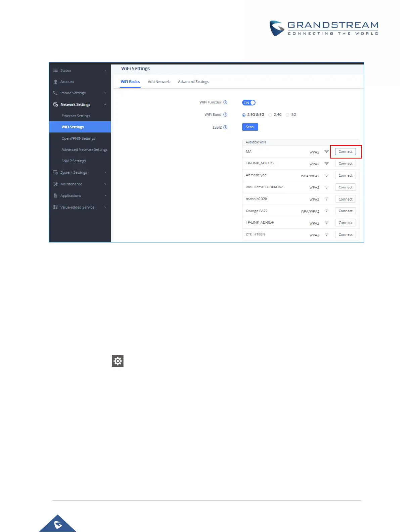Select WiFi Settings in sidebar
This screenshot has height=532, width=411.
point(80,127)
